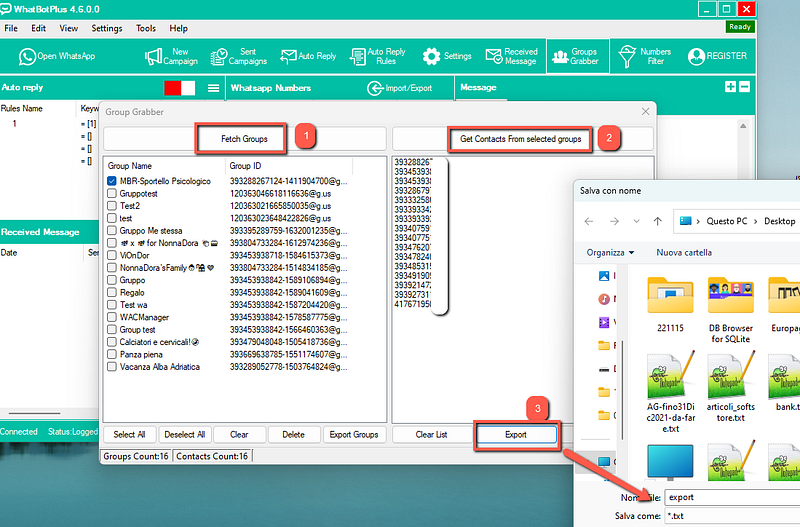Click the Export button
Image resolution: width=800 pixels, height=527 pixels.
tap(516, 435)
